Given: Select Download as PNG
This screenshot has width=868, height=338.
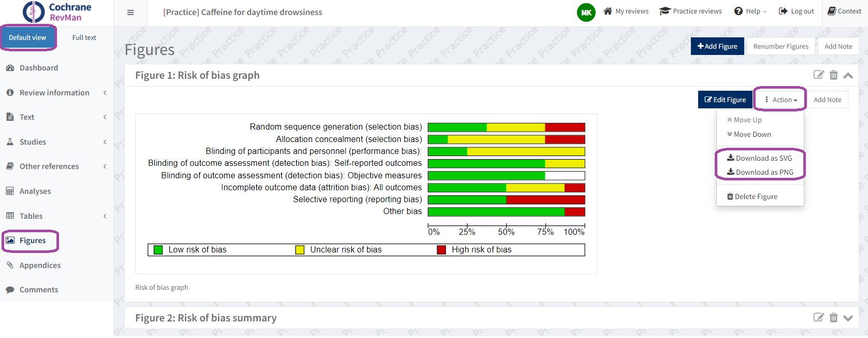Looking at the screenshot, I should click(760, 172).
